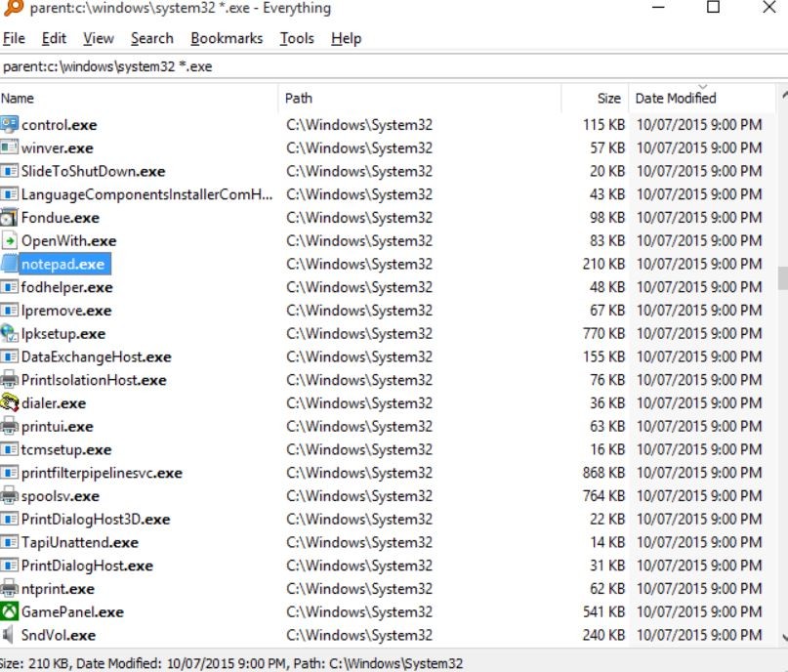
Task: Click the GamePanel.exe Xbox icon
Action: click(x=9, y=611)
